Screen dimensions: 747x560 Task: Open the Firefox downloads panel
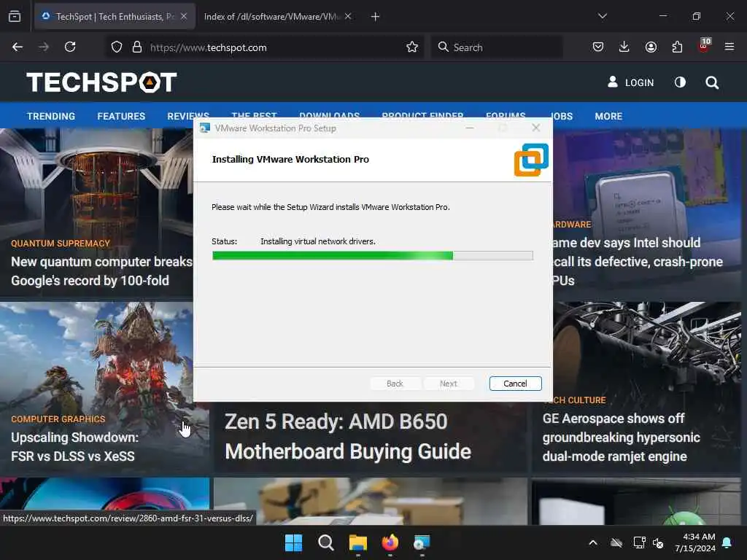click(x=624, y=47)
